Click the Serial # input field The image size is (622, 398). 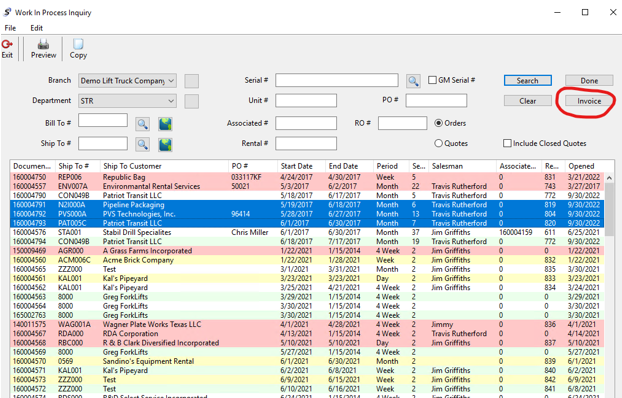tap(337, 80)
